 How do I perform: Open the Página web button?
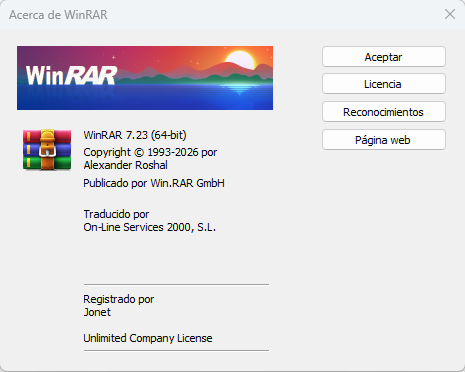click(384, 140)
